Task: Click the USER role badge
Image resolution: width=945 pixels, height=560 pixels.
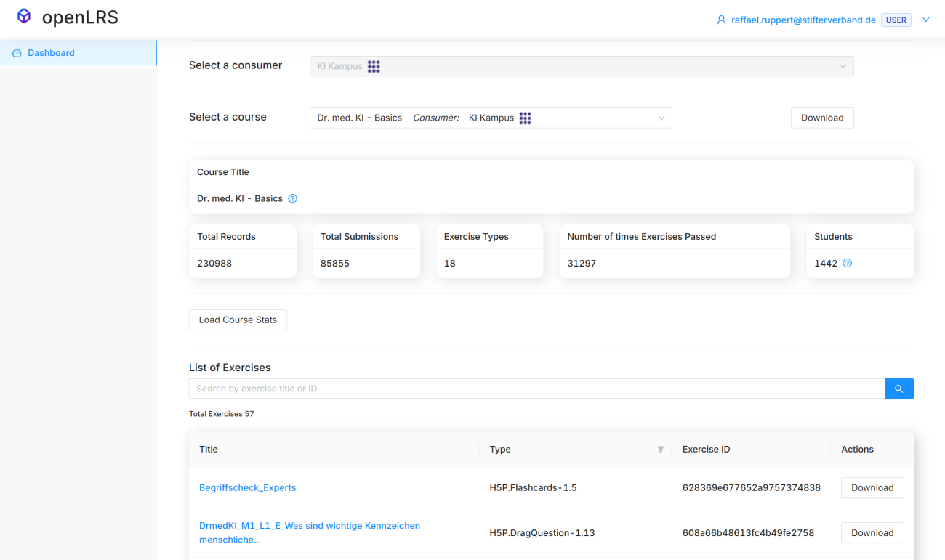Action: [896, 20]
